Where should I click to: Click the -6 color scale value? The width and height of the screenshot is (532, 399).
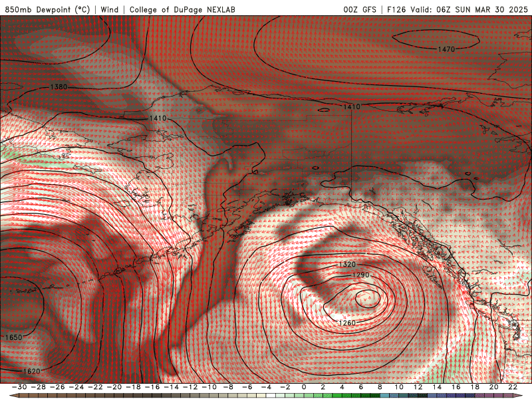[247, 387]
